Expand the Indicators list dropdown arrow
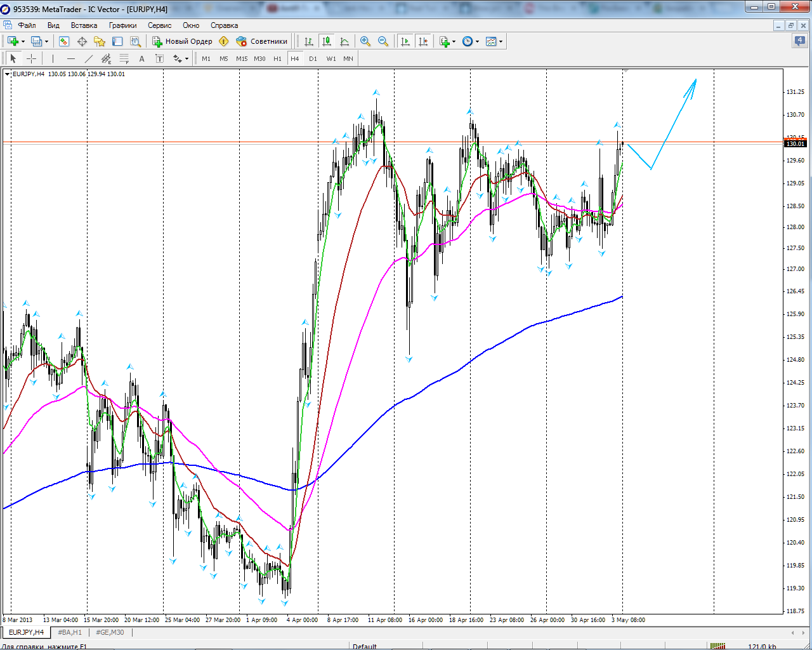812x650 pixels. (x=454, y=42)
